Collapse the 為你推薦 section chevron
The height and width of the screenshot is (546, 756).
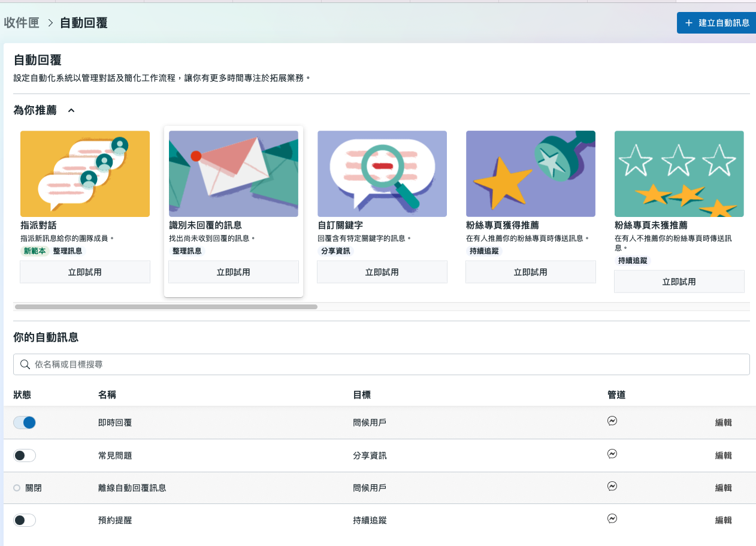coord(71,110)
